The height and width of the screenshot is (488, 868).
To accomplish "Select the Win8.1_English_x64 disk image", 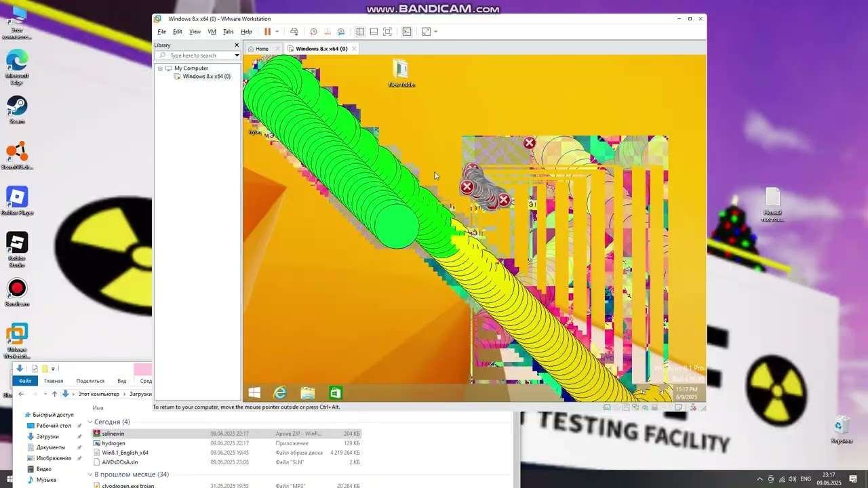I will [x=226, y=453].
